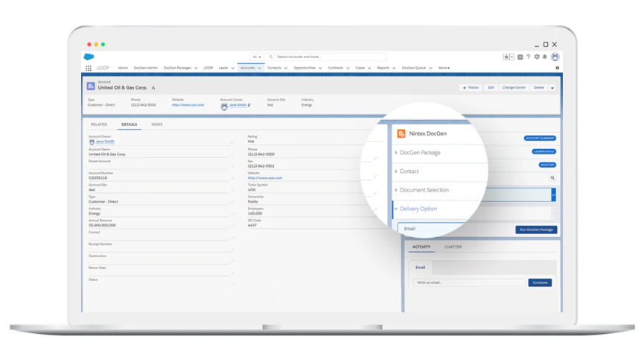Open the Setup gear icon
This screenshot has height=360, width=644.
point(537,57)
